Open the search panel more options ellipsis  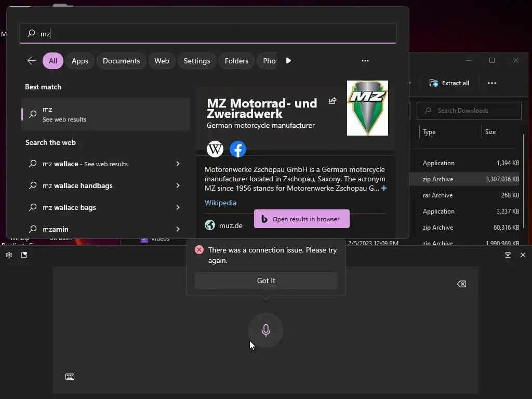pyautogui.click(x=365, y=61)
